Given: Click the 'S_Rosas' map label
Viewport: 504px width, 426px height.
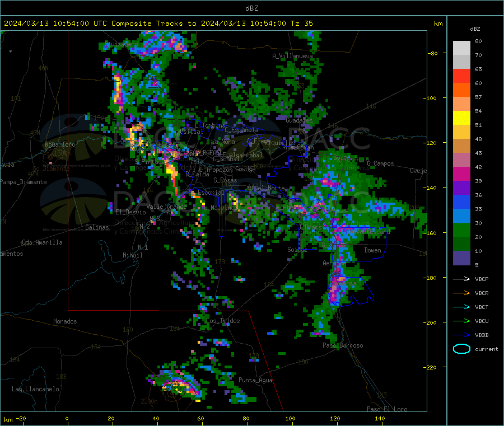Looking at the screenshot, I should coord(225,180).
